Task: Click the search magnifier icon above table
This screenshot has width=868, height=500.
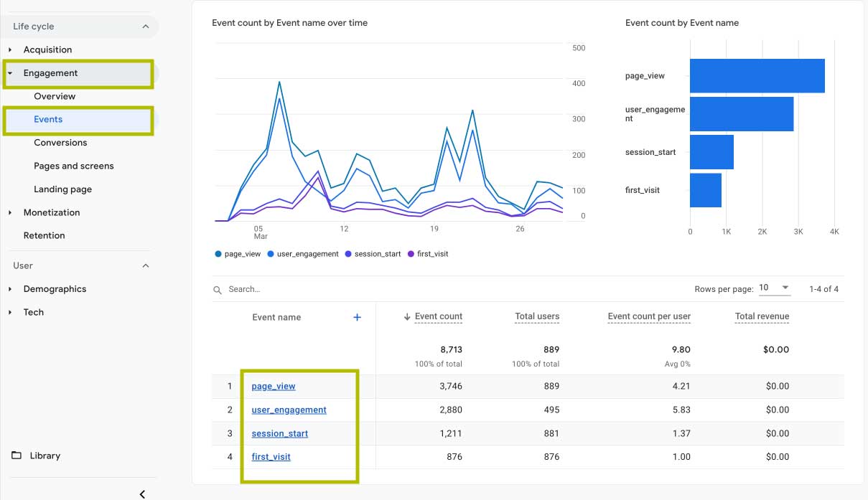Action: coord(218,290)
